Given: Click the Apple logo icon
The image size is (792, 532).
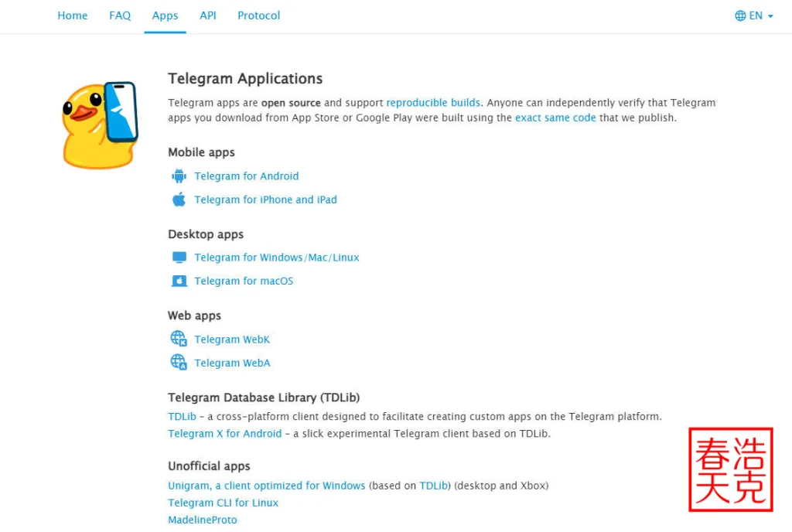Looking at the screenshot, I should tap(179, 199).
